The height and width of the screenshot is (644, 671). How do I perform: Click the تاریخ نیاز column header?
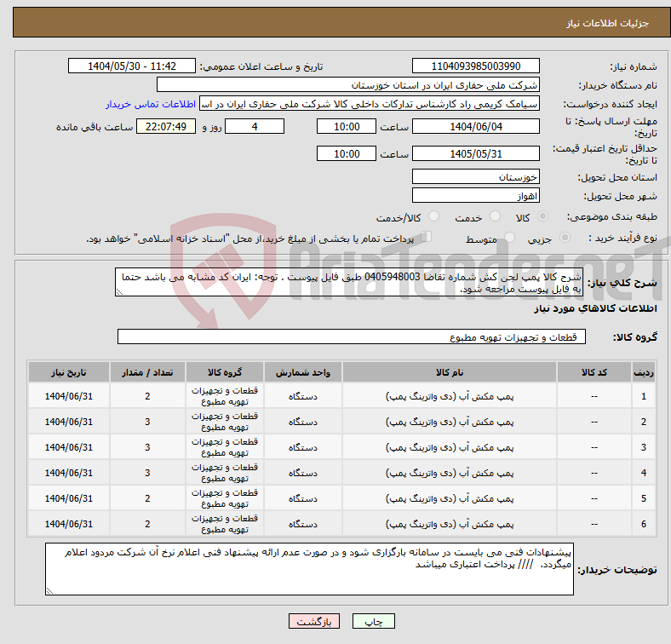[x=69, y=372]
